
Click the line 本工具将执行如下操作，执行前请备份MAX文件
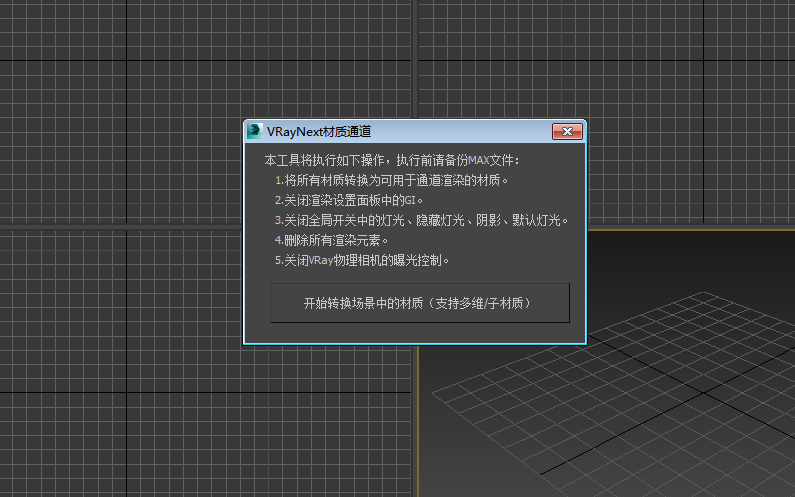[392, 160]
